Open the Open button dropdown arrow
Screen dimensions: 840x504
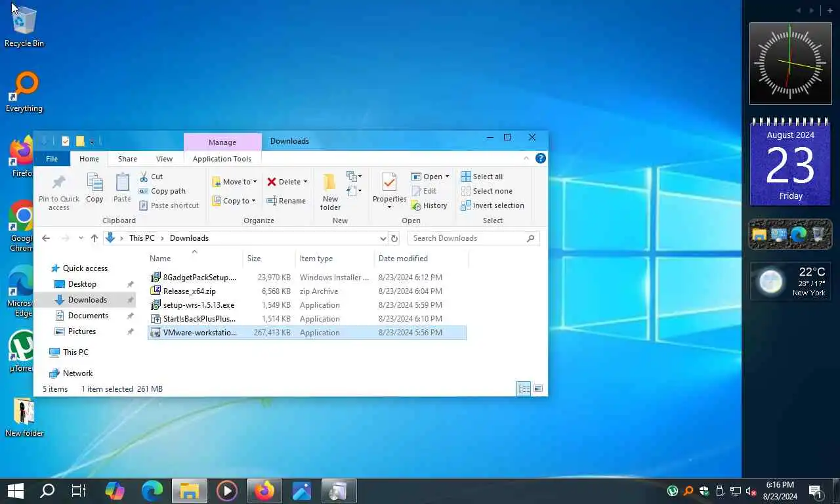[x=447, y=177]
